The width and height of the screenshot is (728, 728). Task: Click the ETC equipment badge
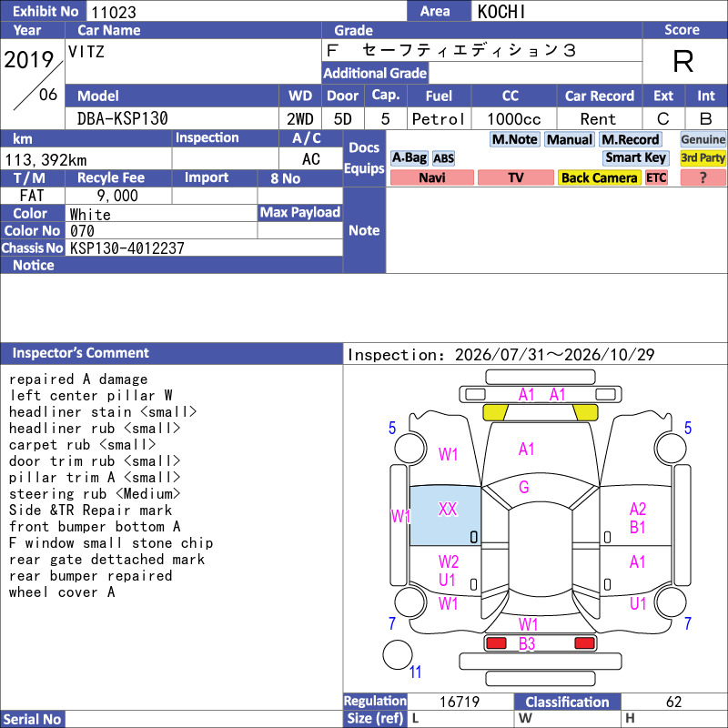[x=656, y=177]
